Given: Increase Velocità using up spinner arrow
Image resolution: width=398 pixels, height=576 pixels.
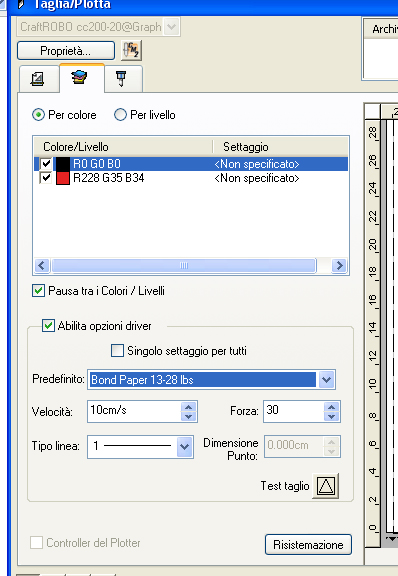Looking at the screenshot, I should (189, 407).
